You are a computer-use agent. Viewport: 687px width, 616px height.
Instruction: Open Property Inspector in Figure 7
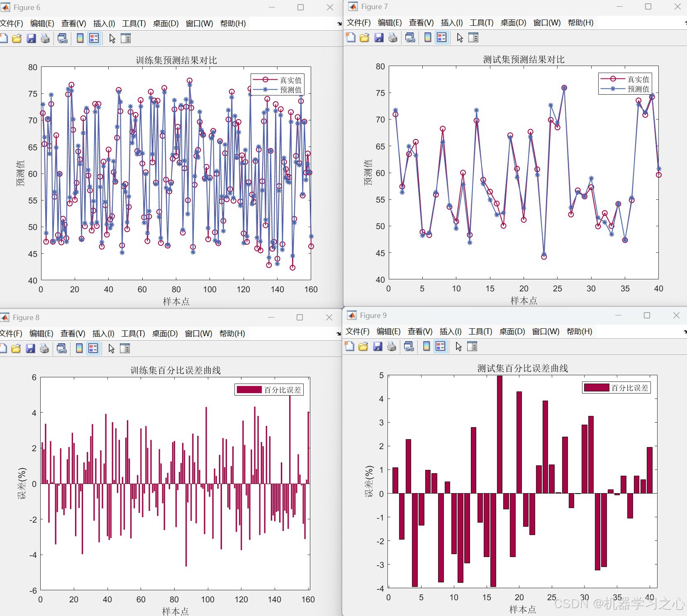click(x=473, y=38)
